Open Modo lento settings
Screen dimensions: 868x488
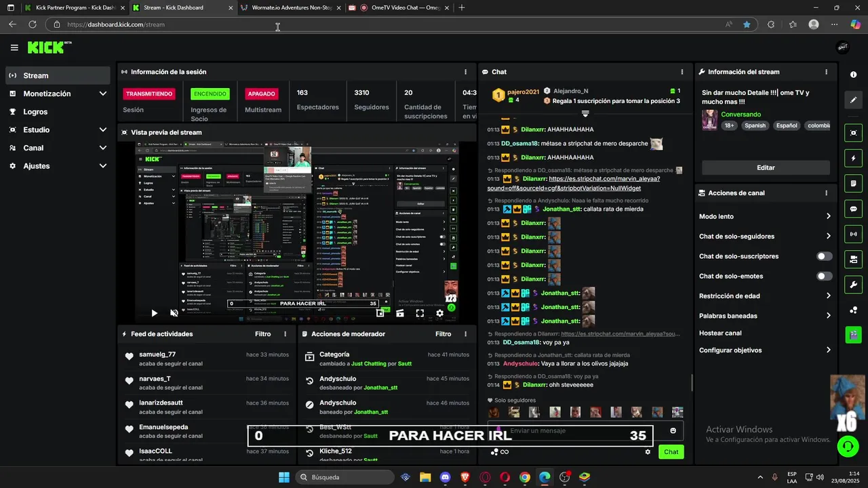[x=765, y=216]
